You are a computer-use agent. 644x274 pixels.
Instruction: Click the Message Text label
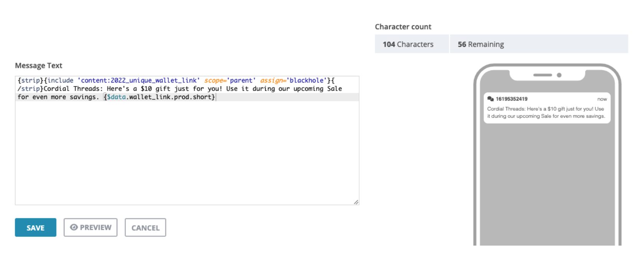(x=38, y=66)
